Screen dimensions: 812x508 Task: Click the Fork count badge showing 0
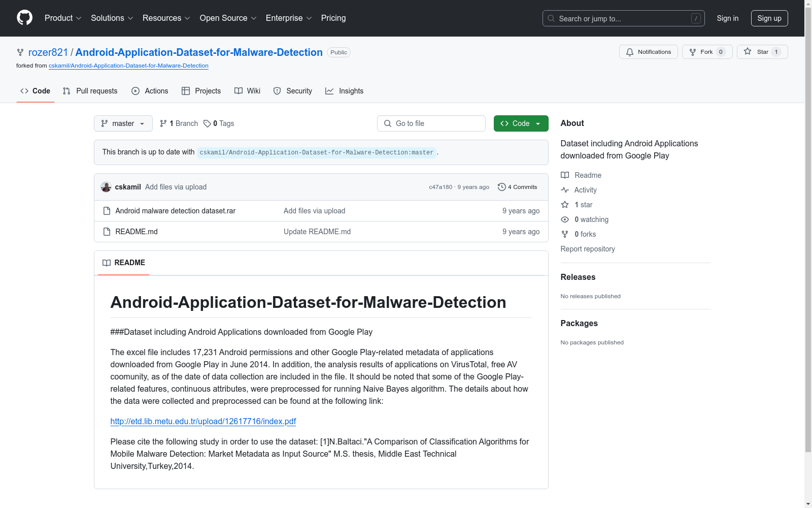721,52
